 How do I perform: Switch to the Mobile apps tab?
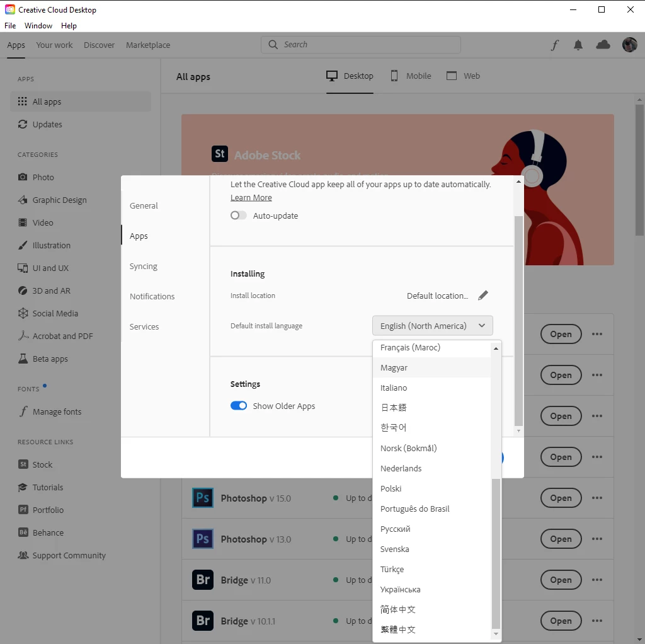tap(411, 76)
